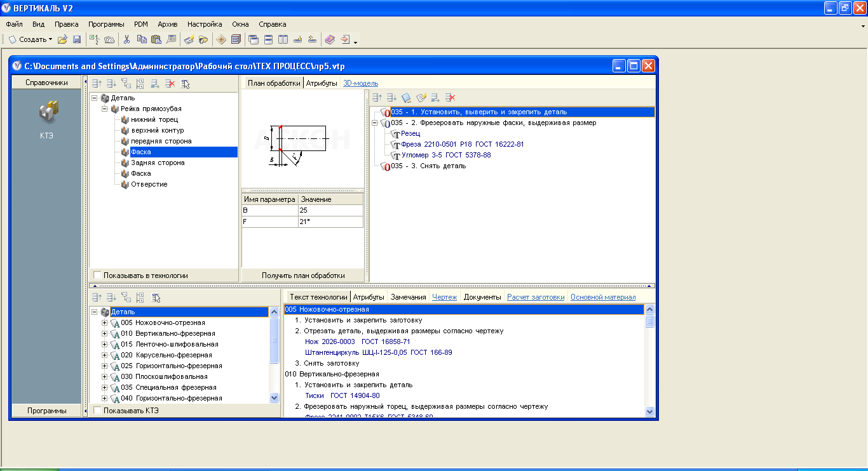This screenshot has height=471, width=868.
Task: Click the paste clipboard icon
Action: point(156,39)
